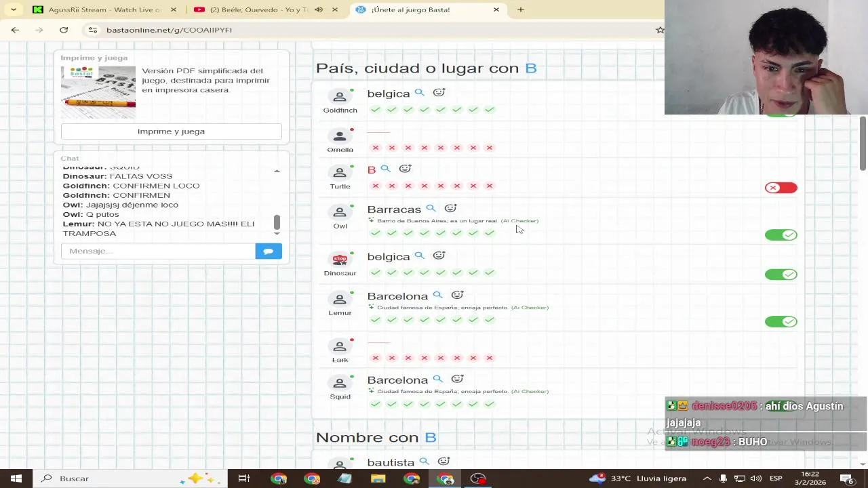Image resolution: width=868 pixels, height=488 pixels.
Task: Click Turtle's player avatar
Action: (340, 173)
